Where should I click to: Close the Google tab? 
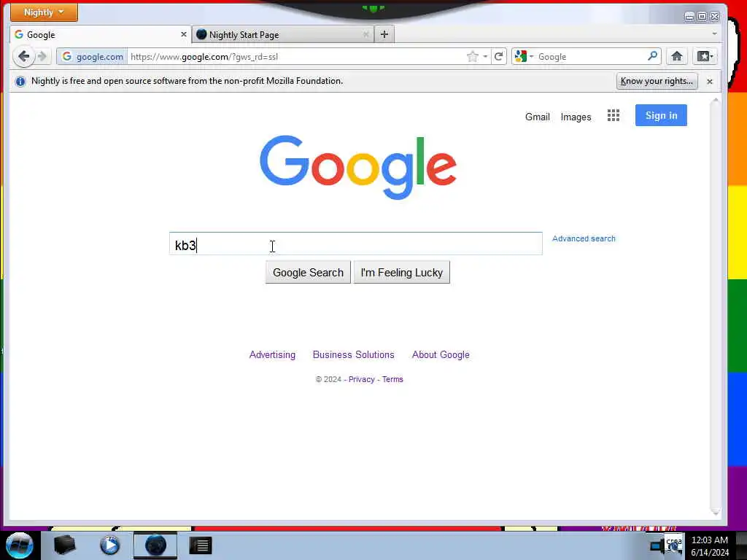(x=183, y=34)
